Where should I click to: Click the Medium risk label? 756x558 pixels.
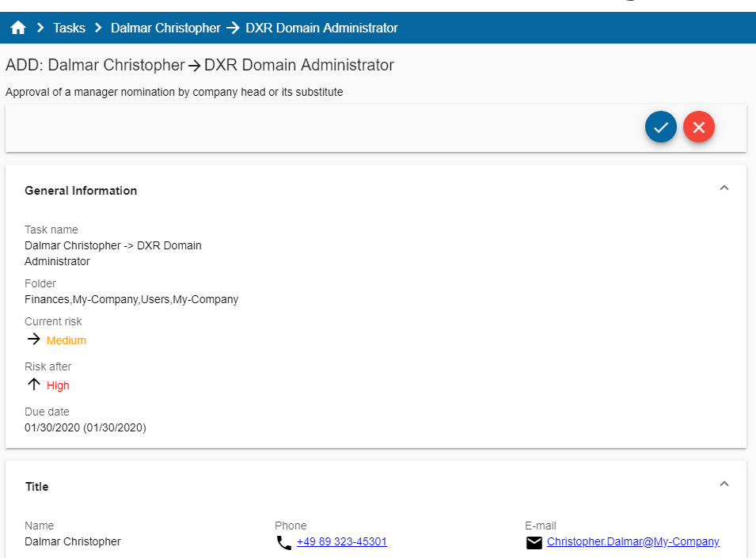pyautogui.click(x=66, y=340)
